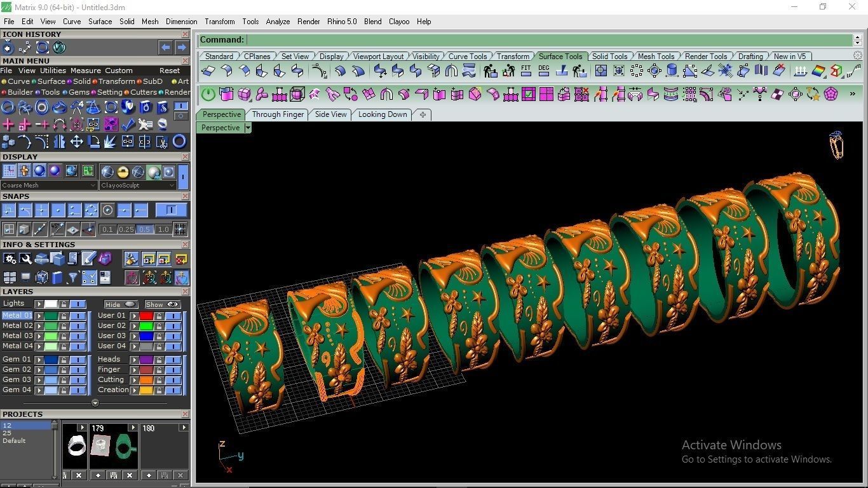Toggle the Heads layer on/off switch
Screen dimensions: 868x488
173,360
